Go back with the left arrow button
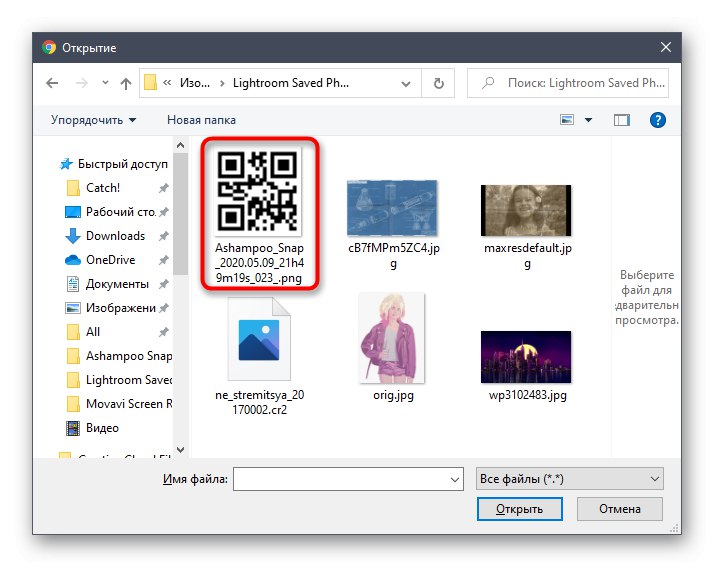Viewport: 714px width, 567px height. pos(52,83)
